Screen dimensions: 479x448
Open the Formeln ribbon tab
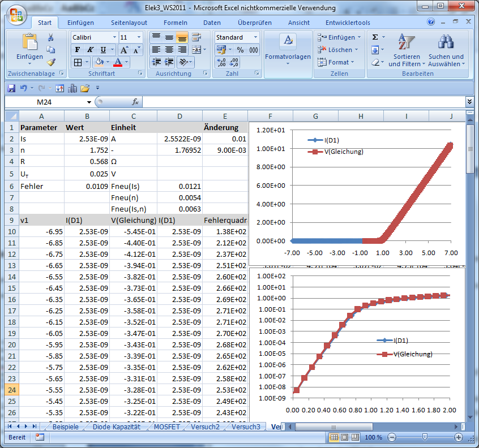click(x=175, y=23)
